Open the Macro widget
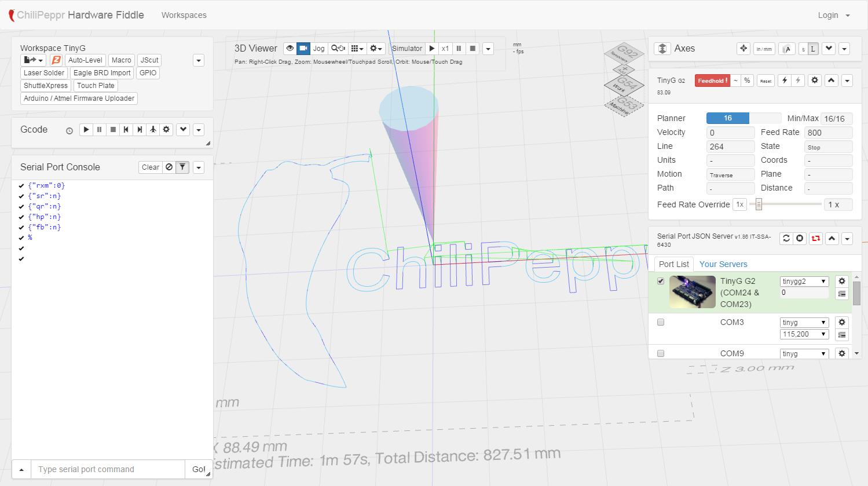This screenshot has width=868, height=486. tap(122, 60)
